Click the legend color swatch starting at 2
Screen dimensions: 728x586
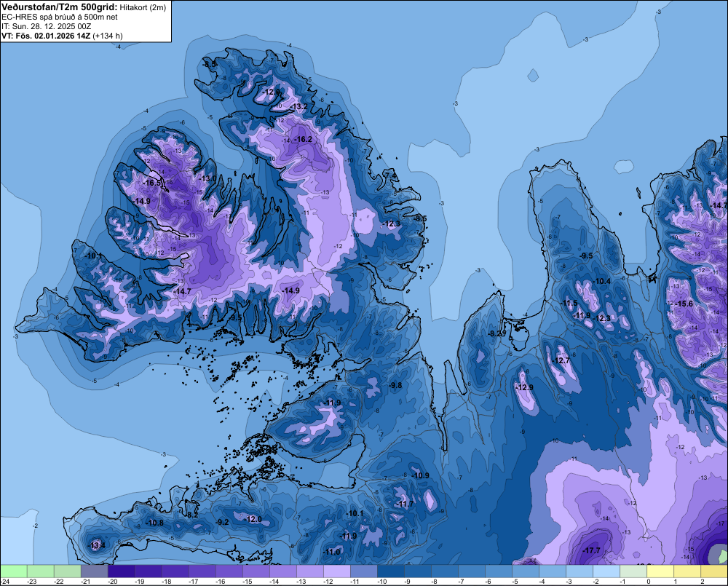pos(714,571)
